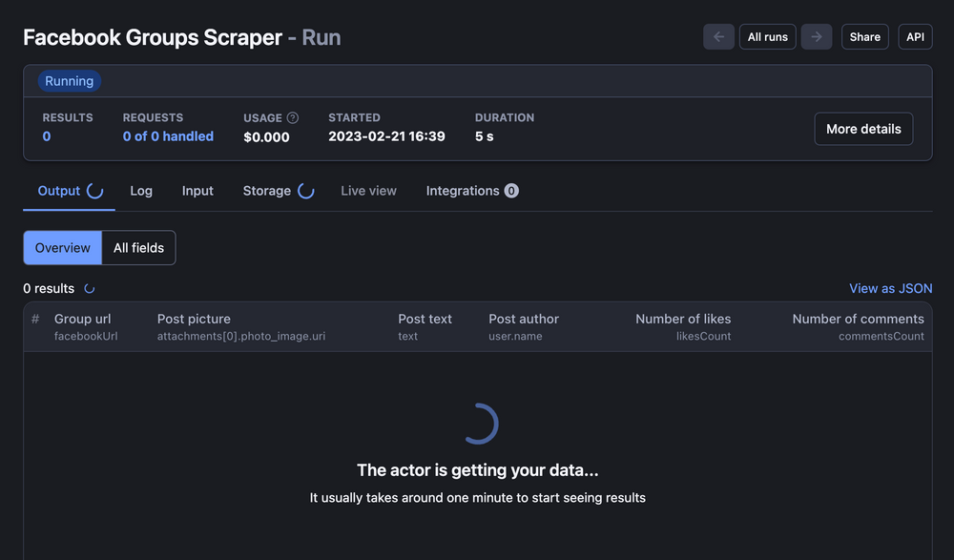Screen dimensions: 954x560
Task: Switch to All fields view
Action: pos(138,248)
